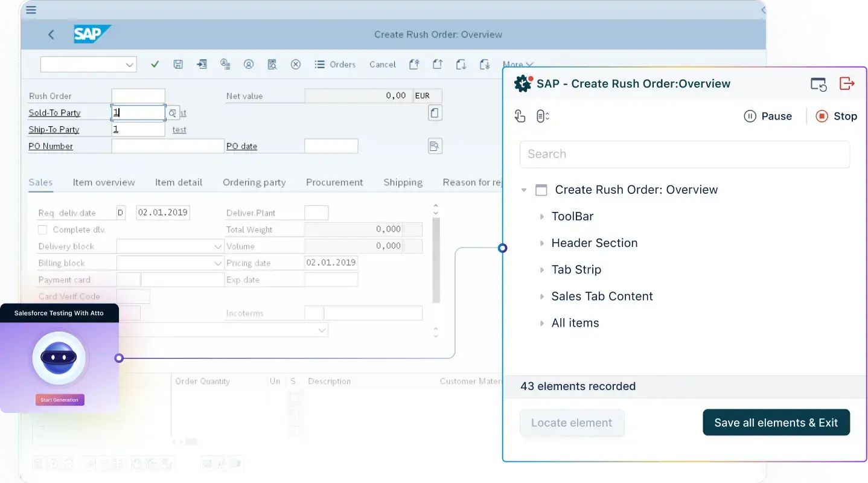868x483 pixels.
Task: Select the Exit transaction icon
Action: pyautogui.click(x=202, y=64)
